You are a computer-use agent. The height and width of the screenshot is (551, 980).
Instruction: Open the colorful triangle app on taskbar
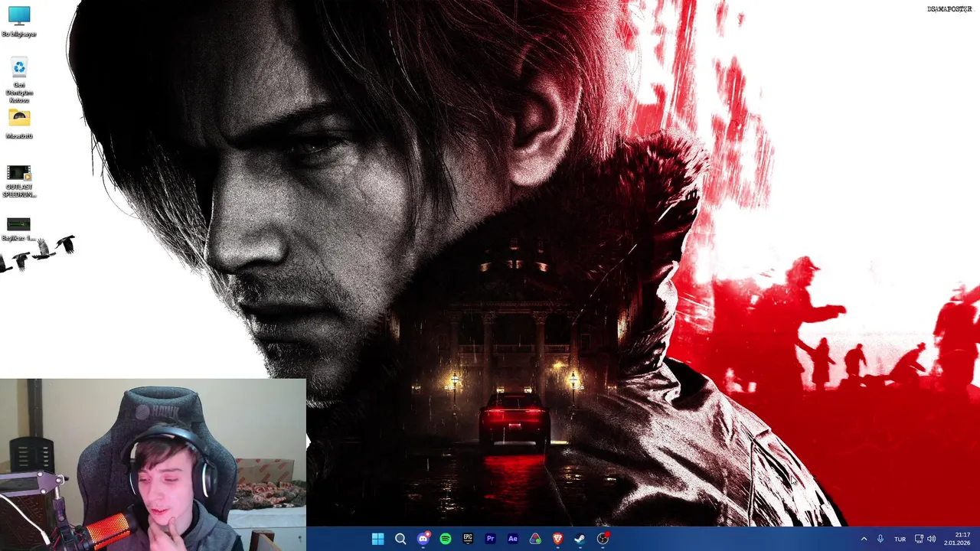click(x=535, y=539)
